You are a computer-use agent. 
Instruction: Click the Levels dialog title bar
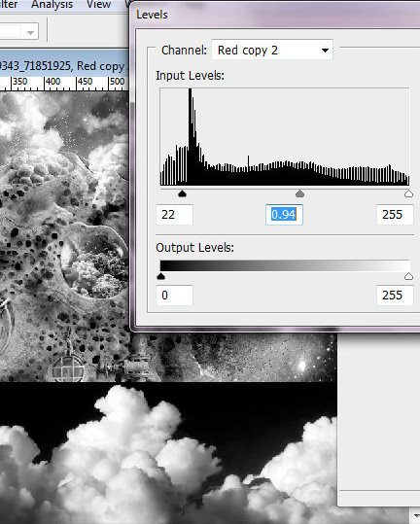click(275, 15)
